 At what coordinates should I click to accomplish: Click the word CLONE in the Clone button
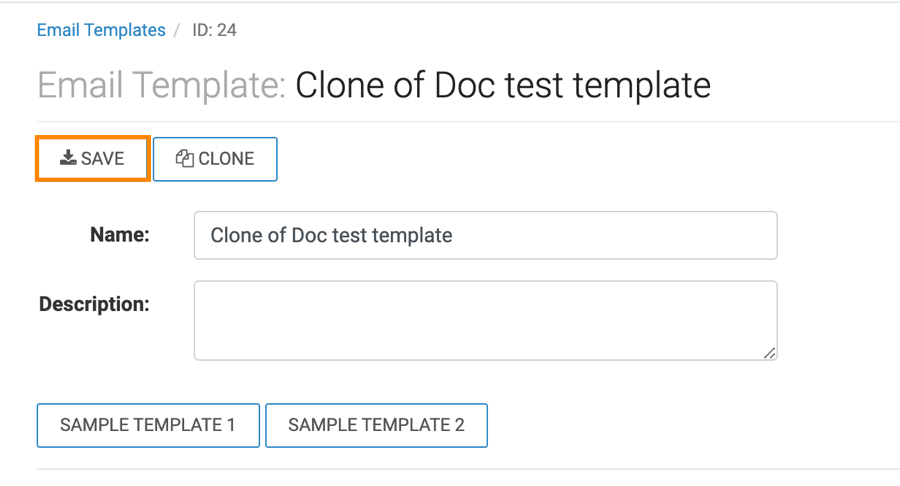226,159
